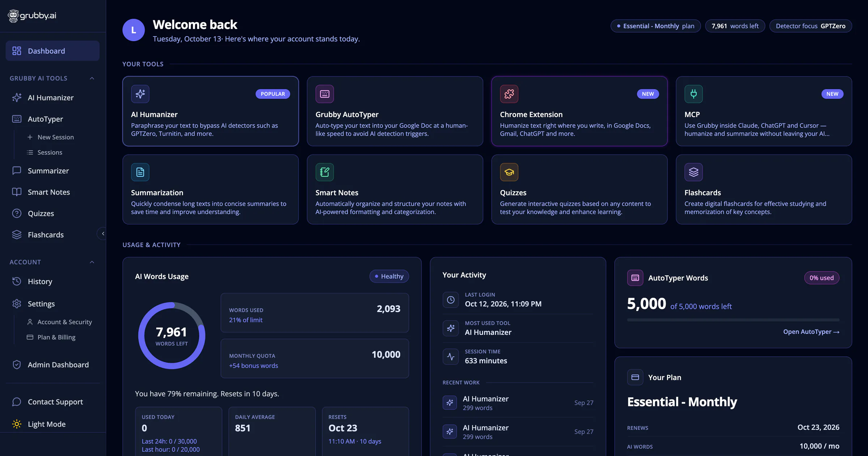Click the Quizzes card graduation cap icon
This screenshot has width=868, height=456.
(509, 172)
